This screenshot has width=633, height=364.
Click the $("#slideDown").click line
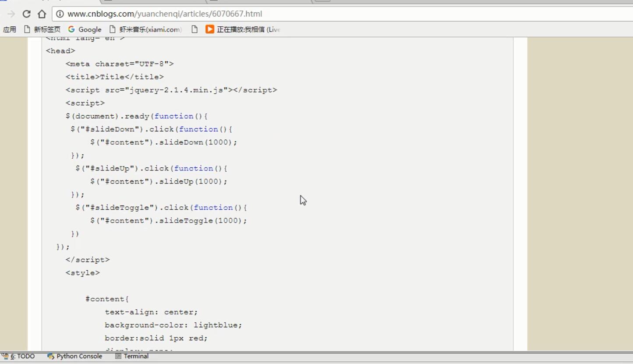tap(152, 129)
